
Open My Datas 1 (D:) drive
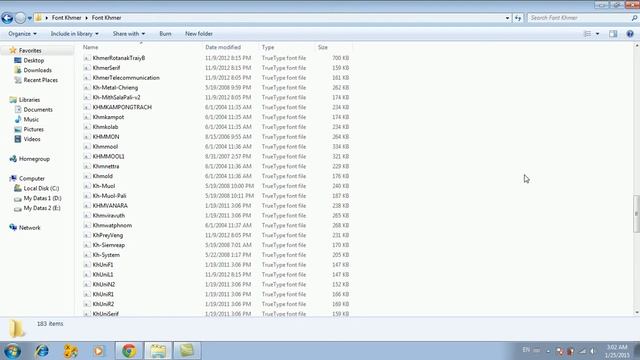coord(42,198)
